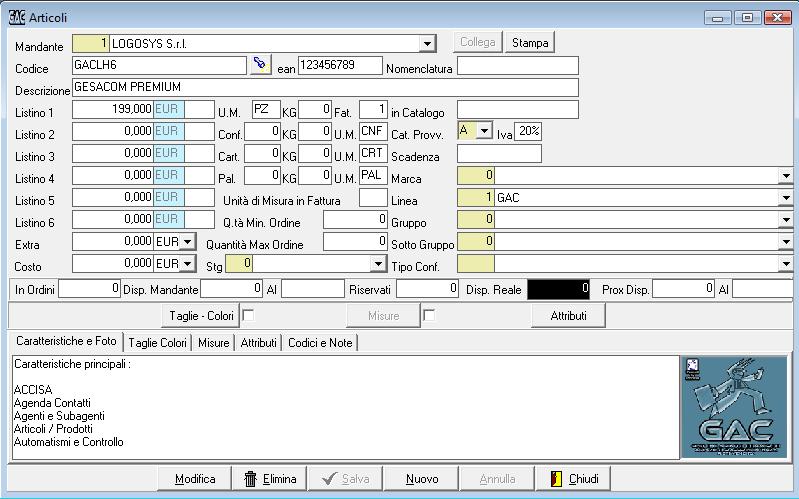Image resolution: width=799 pixels, height=499 pixels.
Task: Expand the Linea dropdown showing GAC
Action: click(x=786, y=198)
